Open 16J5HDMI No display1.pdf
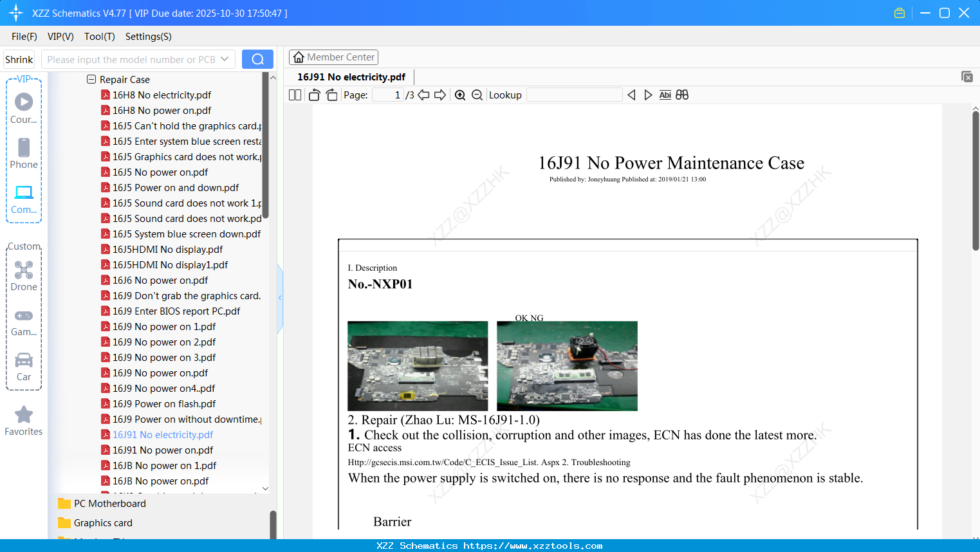 164,265
